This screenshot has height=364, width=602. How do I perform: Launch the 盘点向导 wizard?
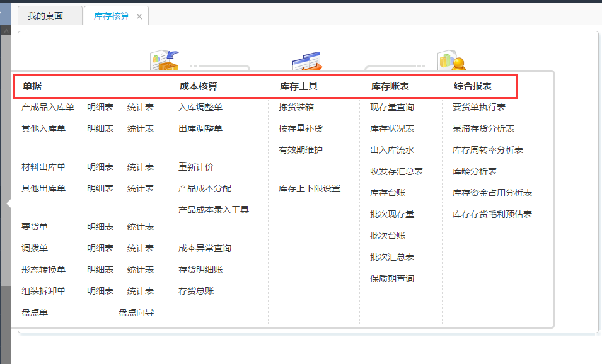click(x=136, y=312)
